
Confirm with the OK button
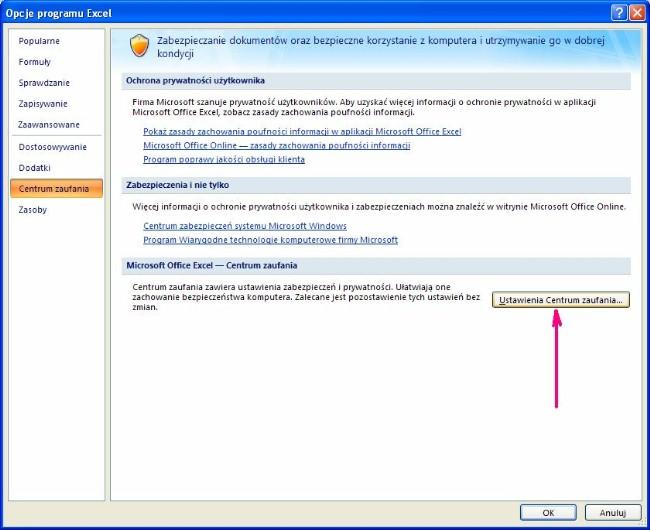coord(548,513)
